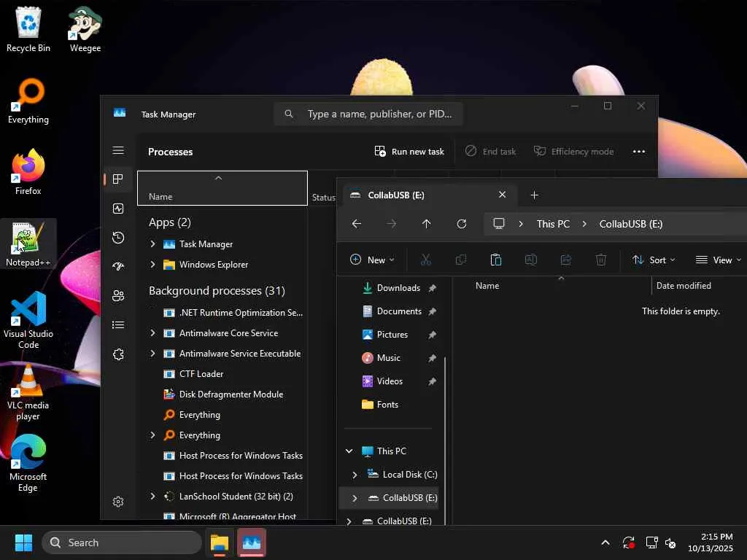Sort by Date modified column in Explorer
Viewport: 747px width, 560px height.
(x=684, y=286)
